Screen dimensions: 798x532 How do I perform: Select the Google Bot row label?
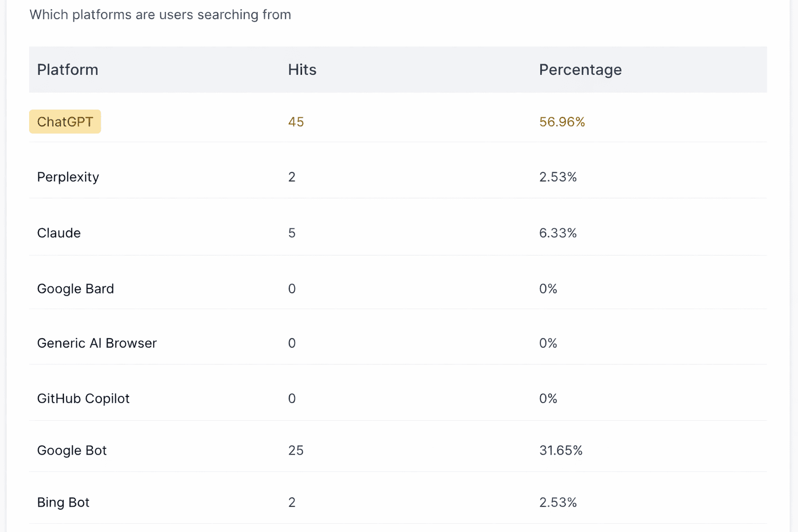(x=72, y=450)
